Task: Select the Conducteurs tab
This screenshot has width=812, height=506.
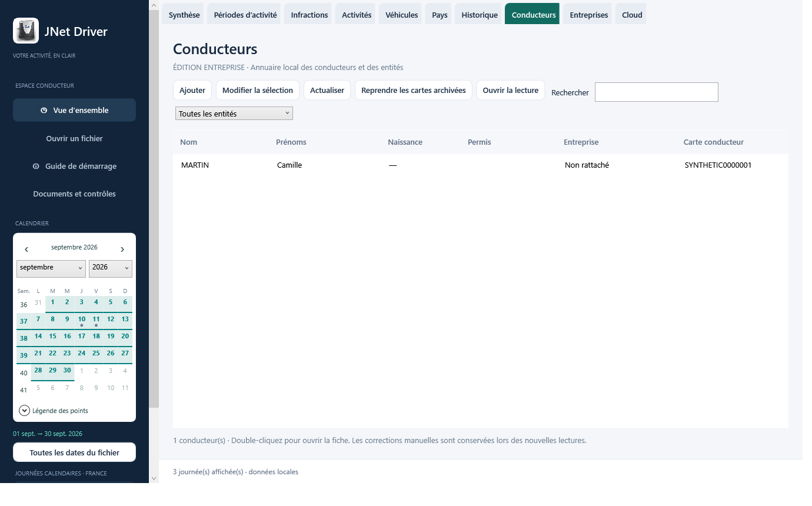Action: pyautogui.click(x=534, y=15)
